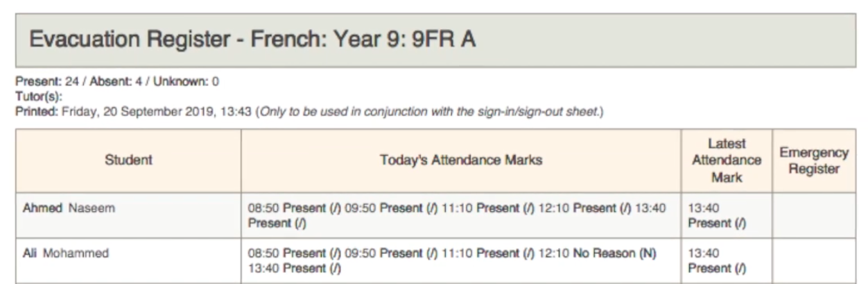Select the Emergency Register column header
The height and width of the screenshot is (284, 868).
814,160
